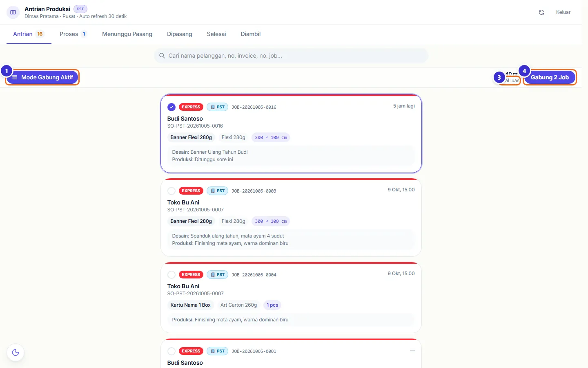
Task: Turn off Mode Gabung Aktif
Action: tap(42, 77)
